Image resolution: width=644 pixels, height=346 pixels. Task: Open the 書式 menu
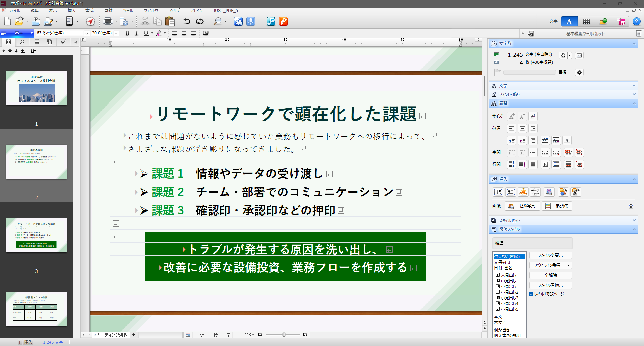pyautogui.click(x=90, y=11)
